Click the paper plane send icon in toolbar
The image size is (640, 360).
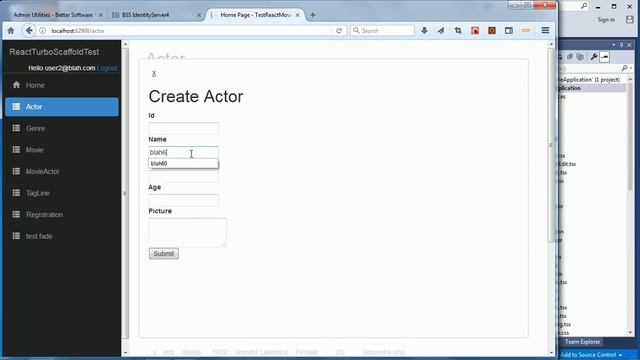tap(441, 31)
